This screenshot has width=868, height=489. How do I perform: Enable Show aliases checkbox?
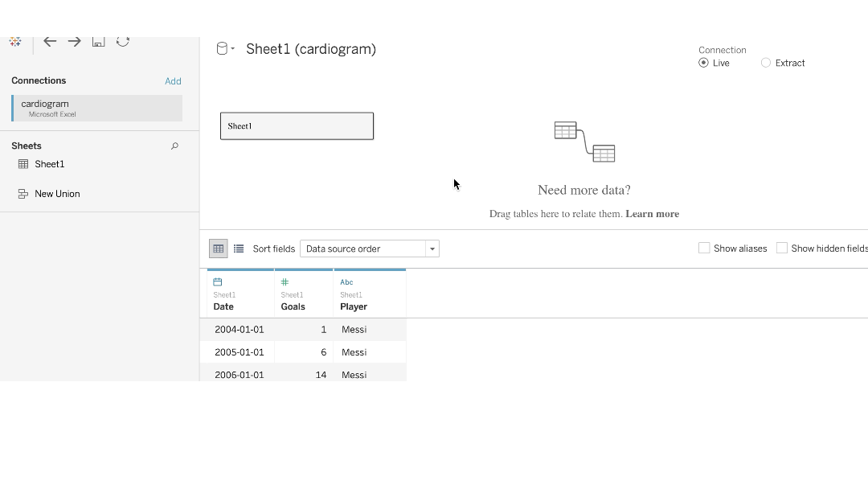click(704, 248)
